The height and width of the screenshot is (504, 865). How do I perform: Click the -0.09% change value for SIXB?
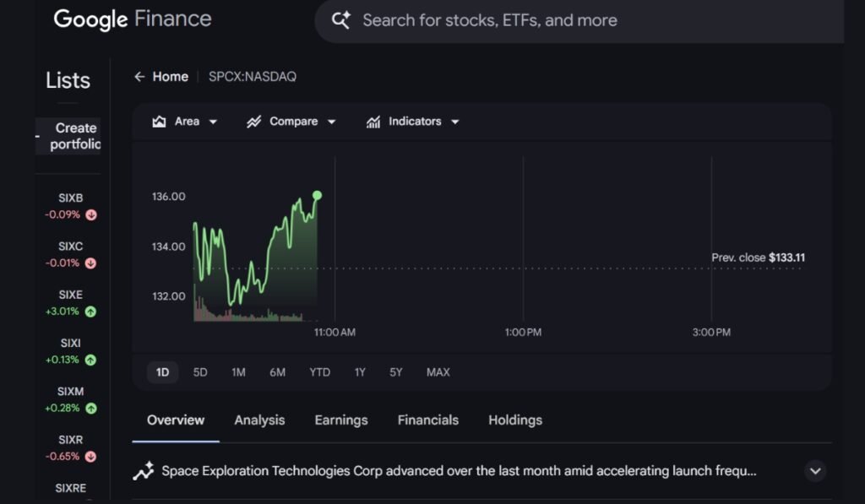63,214
